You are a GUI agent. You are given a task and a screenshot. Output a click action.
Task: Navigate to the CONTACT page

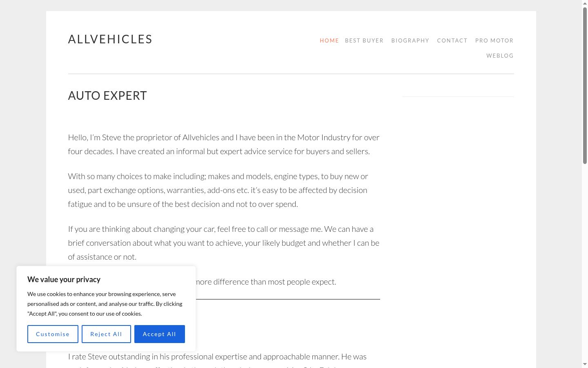tap(452, 40)
